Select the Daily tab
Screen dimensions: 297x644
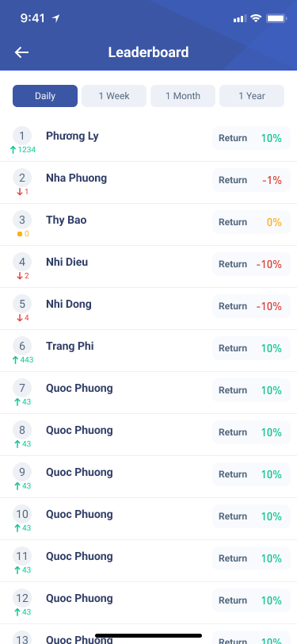pyautogui.click(x=45, y=96)
